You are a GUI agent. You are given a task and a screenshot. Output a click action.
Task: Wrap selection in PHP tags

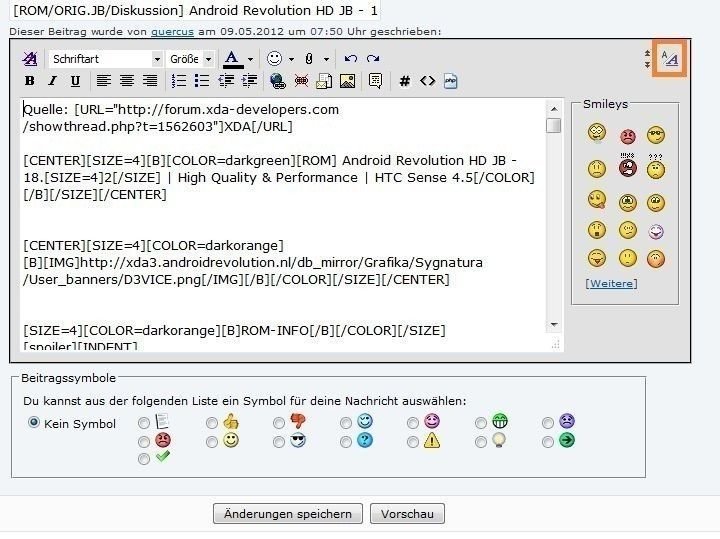click(450, 81)
